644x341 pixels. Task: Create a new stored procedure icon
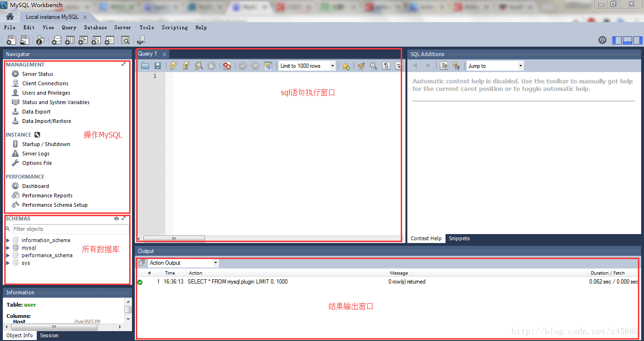pyautogui.click(x=96, y=41)
